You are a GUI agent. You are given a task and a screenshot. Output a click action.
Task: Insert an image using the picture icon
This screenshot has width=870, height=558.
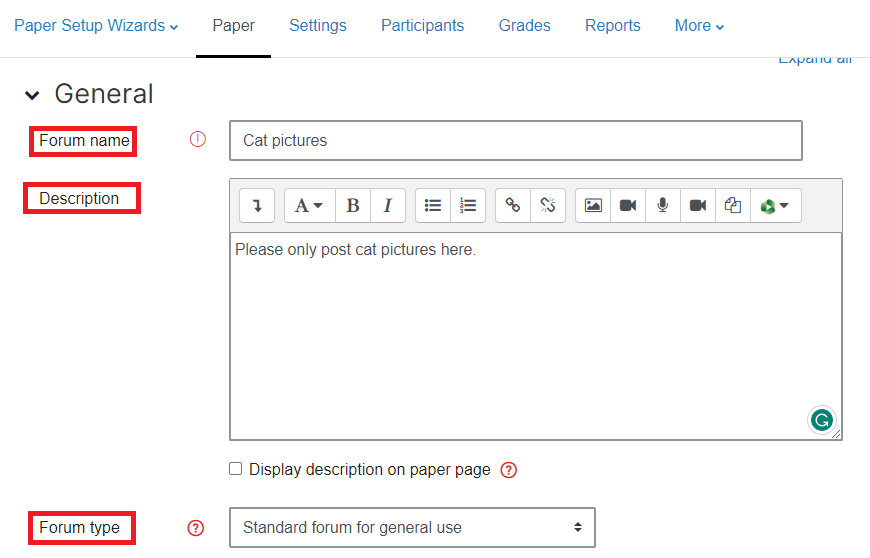click(593, 205)
